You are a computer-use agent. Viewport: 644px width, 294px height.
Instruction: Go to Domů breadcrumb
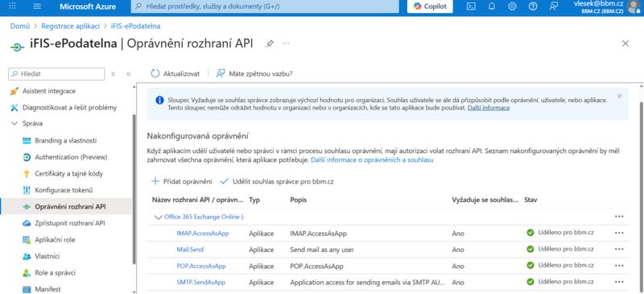(20, 26)
